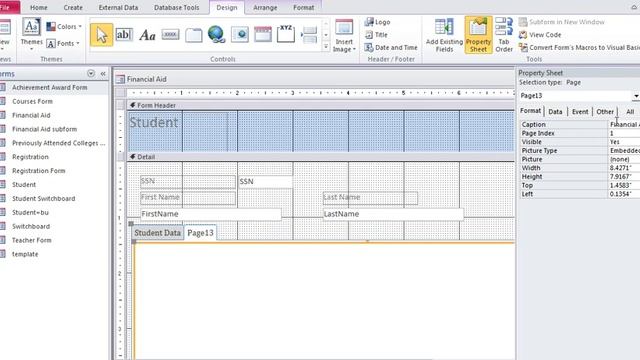Click the Detail section bar

pos(321,157)
